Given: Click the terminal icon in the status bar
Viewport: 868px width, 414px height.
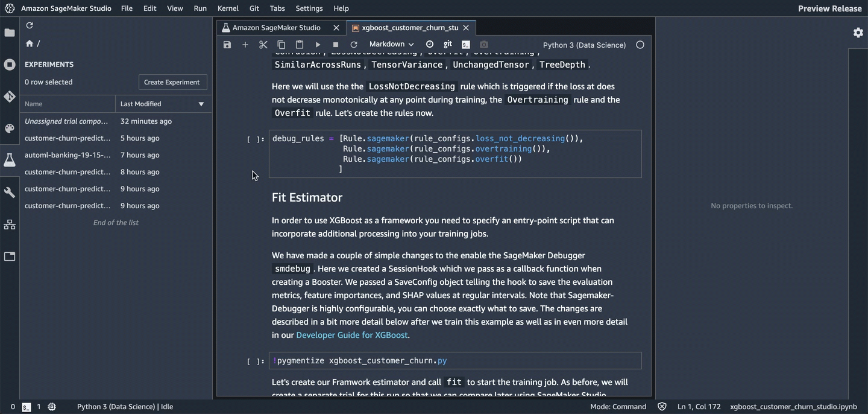Looking at the screenshot, I should point(27,407).
